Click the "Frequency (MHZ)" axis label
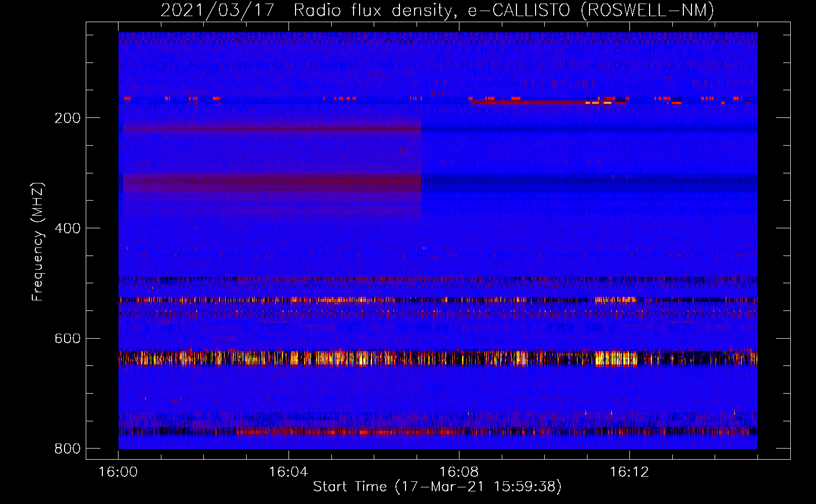The image size is (816, 504). tap(38, 241)
